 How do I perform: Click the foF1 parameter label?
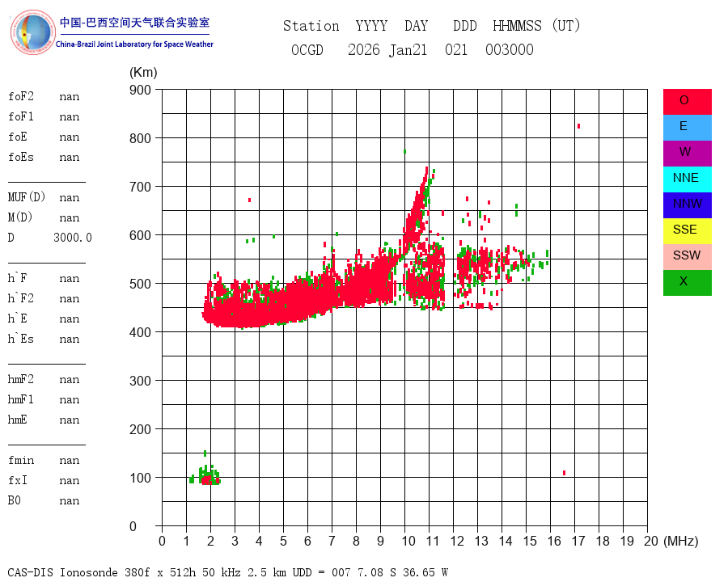coord(21,116)
